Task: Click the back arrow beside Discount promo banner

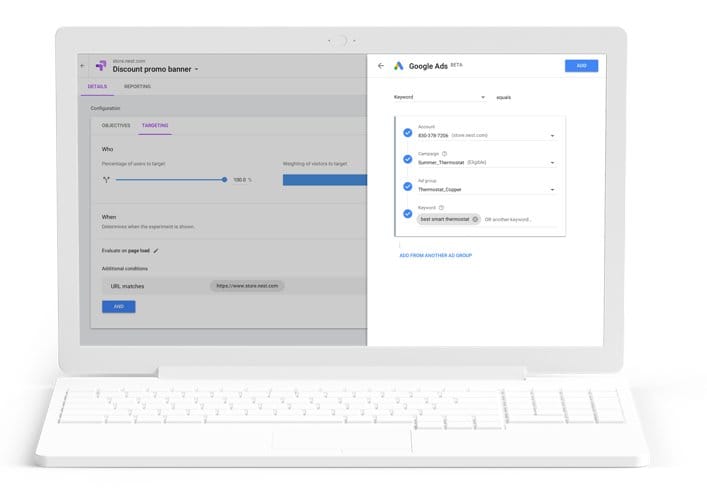Action: click(82, 66)
